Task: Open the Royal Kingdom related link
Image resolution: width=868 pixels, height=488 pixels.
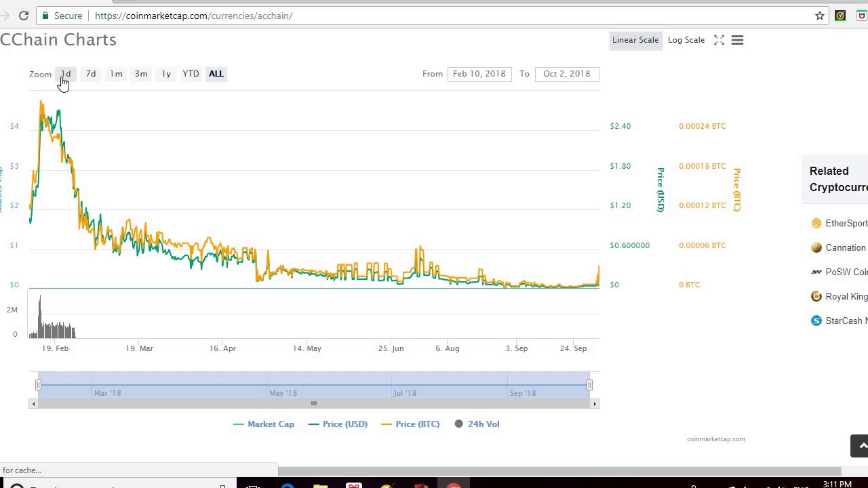Action: 846,297
